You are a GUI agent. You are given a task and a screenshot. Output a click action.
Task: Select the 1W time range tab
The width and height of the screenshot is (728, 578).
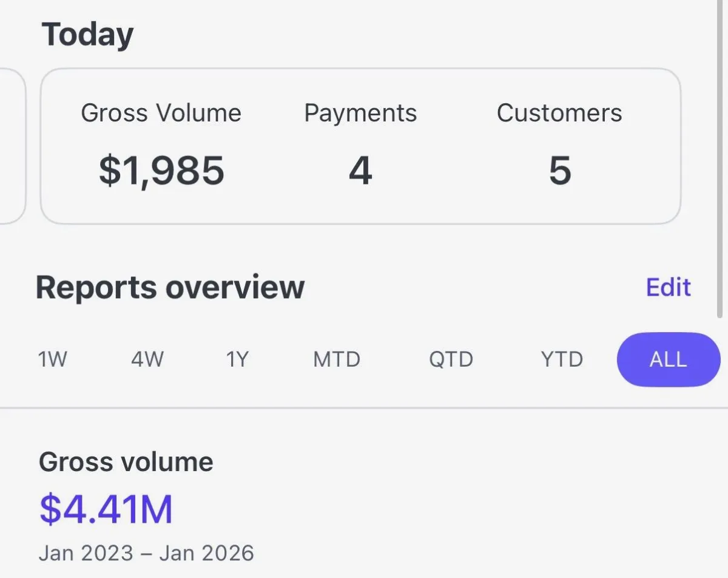pos(52,359)
